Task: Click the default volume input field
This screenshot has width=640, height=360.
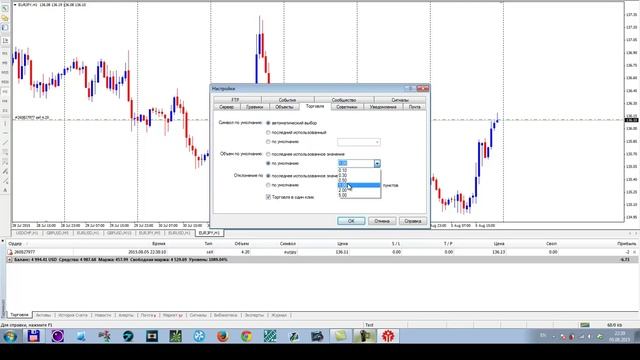Action: click(356, 163)
